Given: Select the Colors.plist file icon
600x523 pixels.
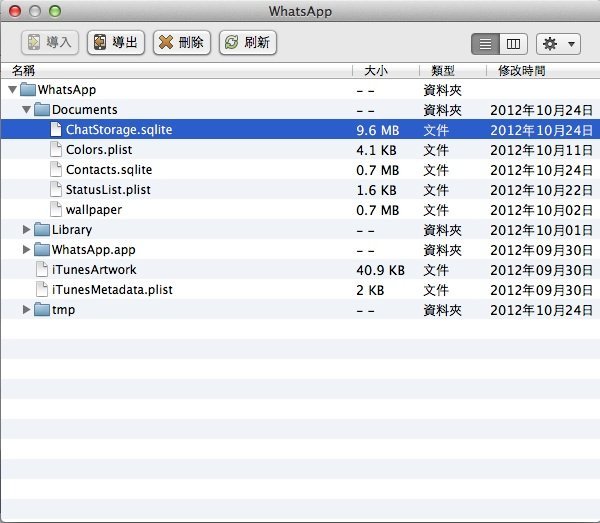Looking at the screenshot, I should [56, 150].
